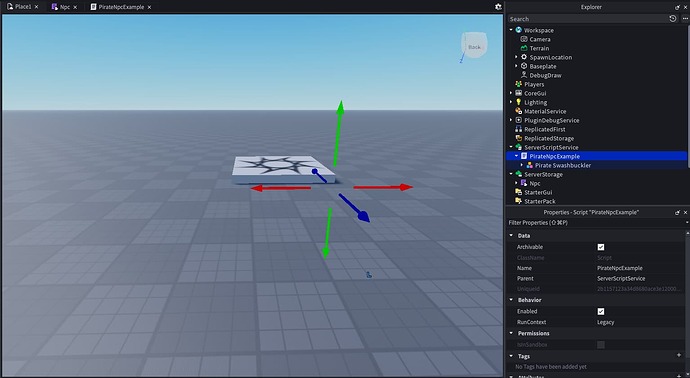Click the StarterPack folder icon
Image resolution: width=690 pixels, height=378 pixels.
pyautogui.click(x=518, y=201)
